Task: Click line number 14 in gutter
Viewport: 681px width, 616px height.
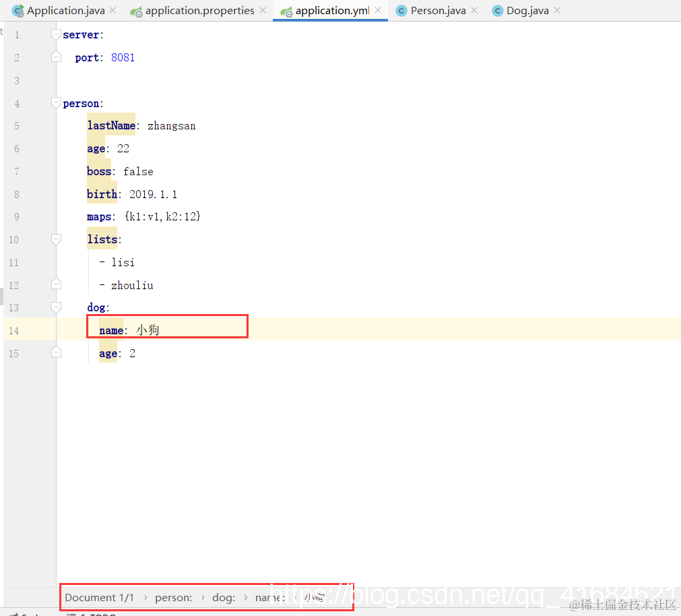Action: 14,331
